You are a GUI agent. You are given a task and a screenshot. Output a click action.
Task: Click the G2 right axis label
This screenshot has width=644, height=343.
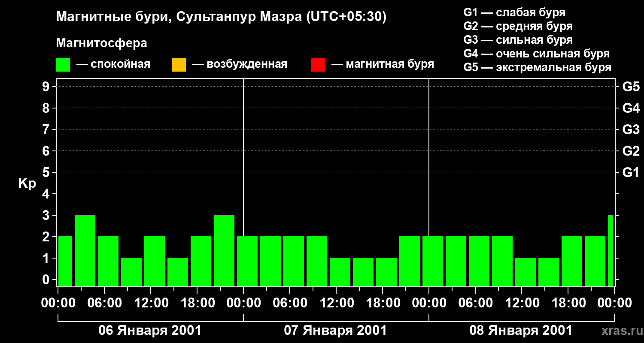click(x=631, y=151)
